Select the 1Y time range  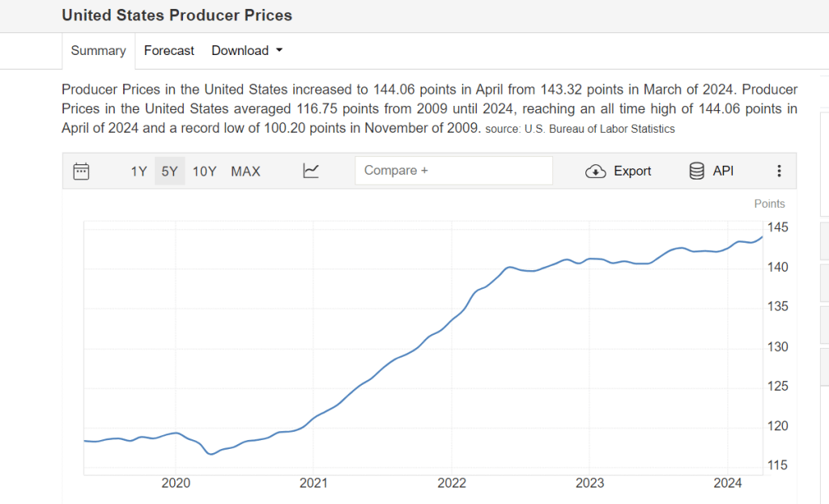138,171
